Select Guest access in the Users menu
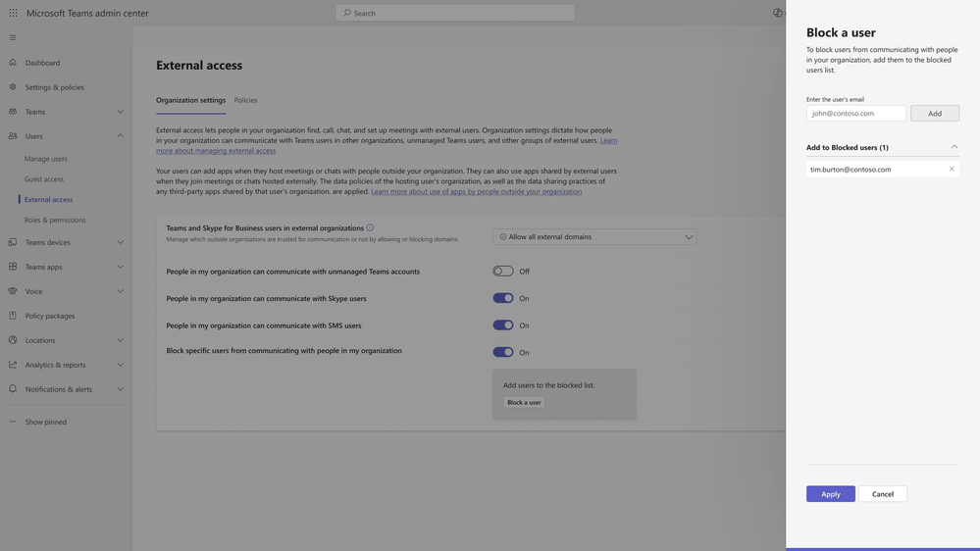The width and height of the screenshot is (980, 551). [44, 178]
